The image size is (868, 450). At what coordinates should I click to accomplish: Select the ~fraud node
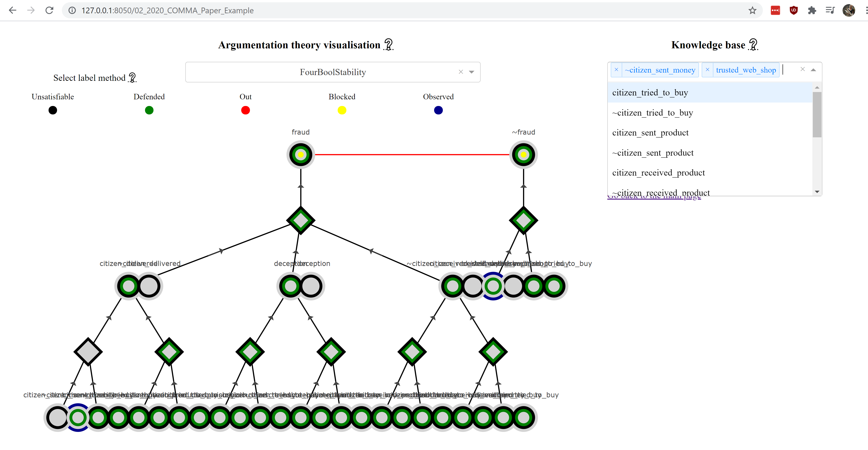523,155
